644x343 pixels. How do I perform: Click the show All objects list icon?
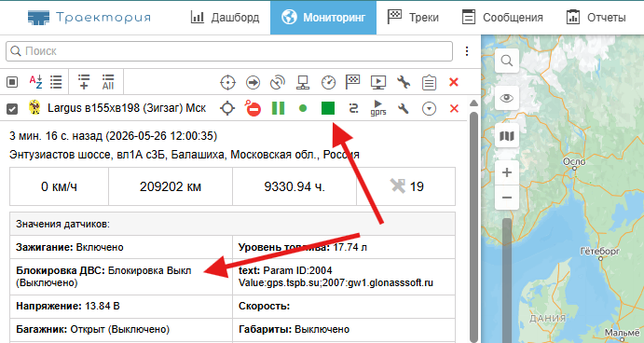(108, 82)
